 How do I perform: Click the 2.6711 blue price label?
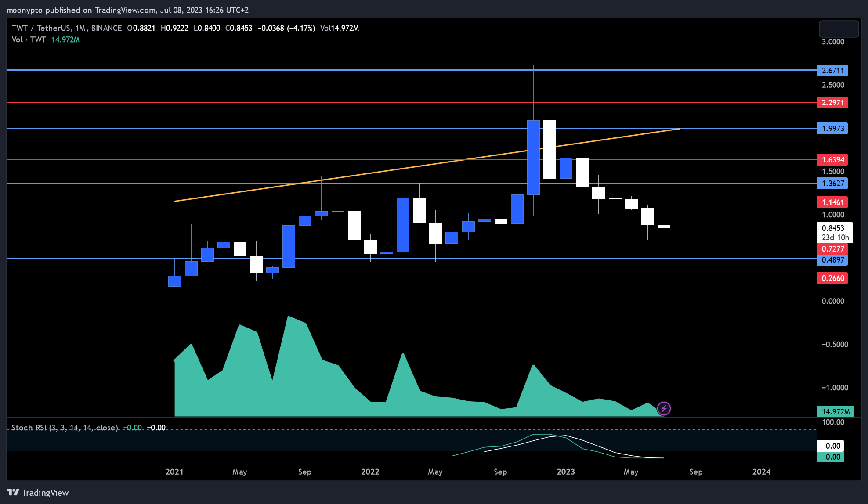pyautogui.click(x=832, y=71)
